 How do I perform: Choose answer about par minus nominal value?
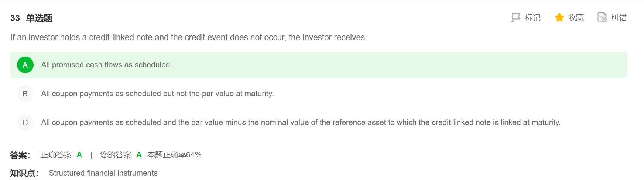(x=301, y=123)
